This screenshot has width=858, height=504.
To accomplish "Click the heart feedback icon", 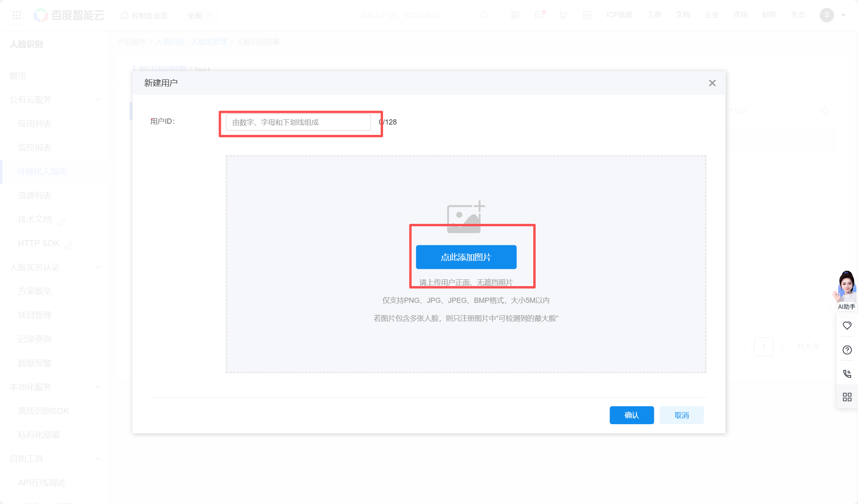I will (x=847, y=326).
